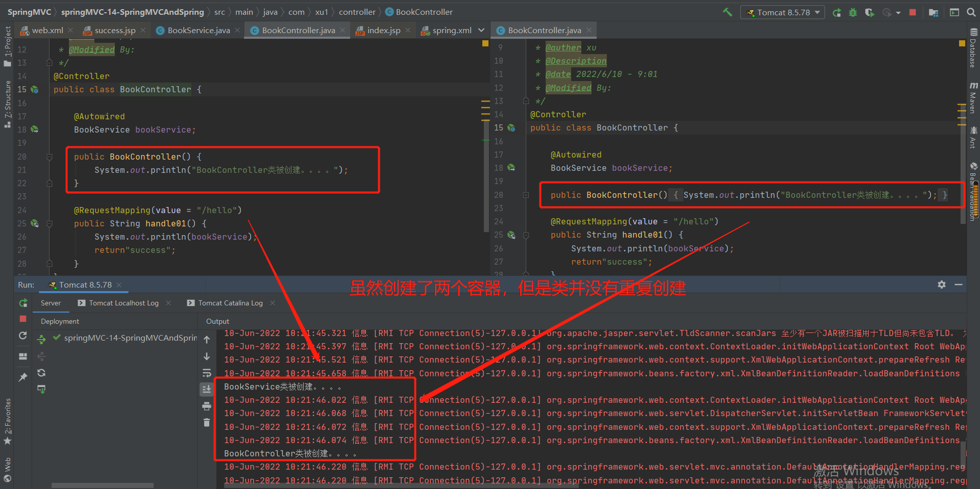
Task: Collapse constructor at left editor line 20
Action: pos(50,157)
